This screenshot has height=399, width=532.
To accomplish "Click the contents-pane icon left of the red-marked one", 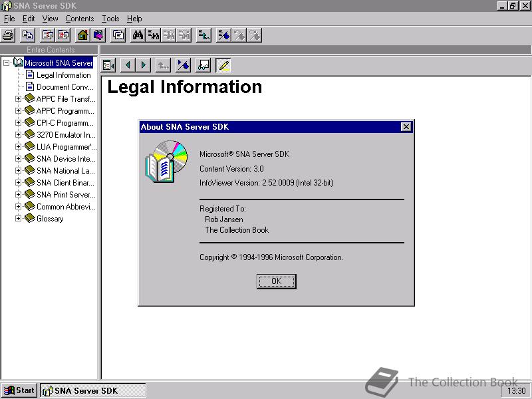I will pos(48,35).
